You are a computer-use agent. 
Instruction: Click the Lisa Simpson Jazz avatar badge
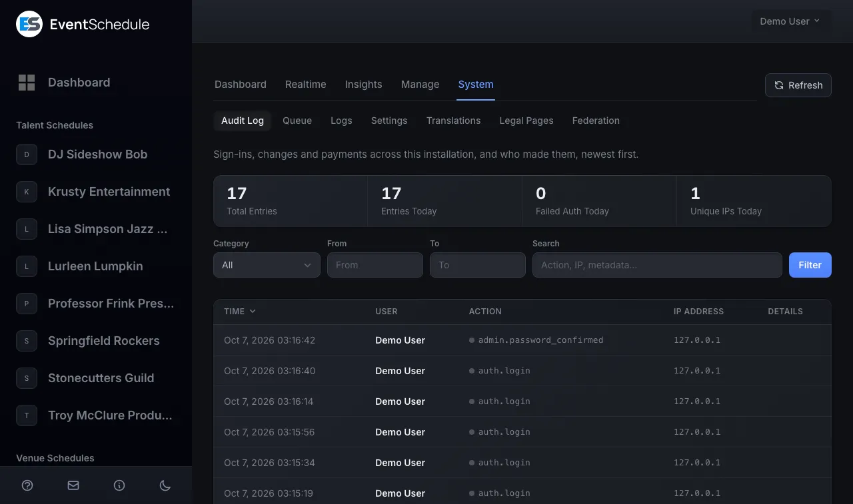pos(27,229)
